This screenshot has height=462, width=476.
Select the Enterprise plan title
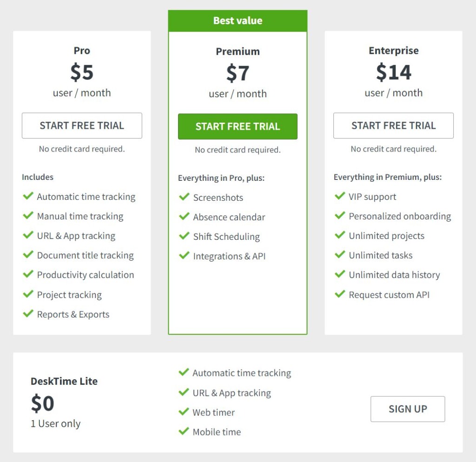click(394, 51)
